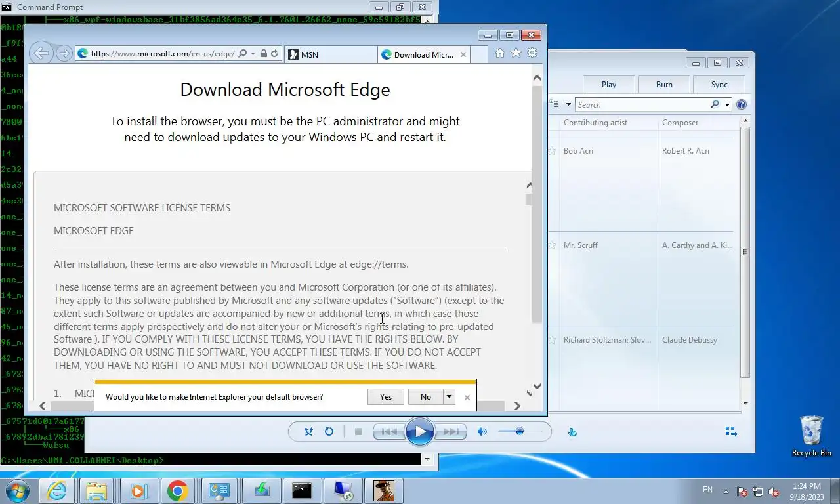Expand the view options dropdown arrow
This screenshot has width=840, height=504.
(x=567, y=104)
